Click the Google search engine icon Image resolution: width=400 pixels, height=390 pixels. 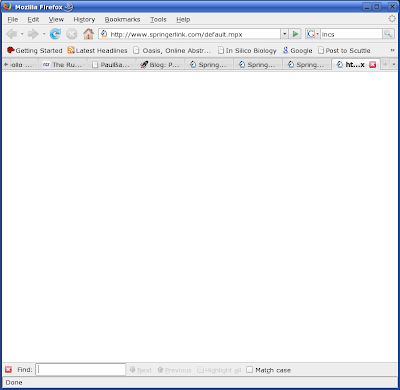click(311, 34)
